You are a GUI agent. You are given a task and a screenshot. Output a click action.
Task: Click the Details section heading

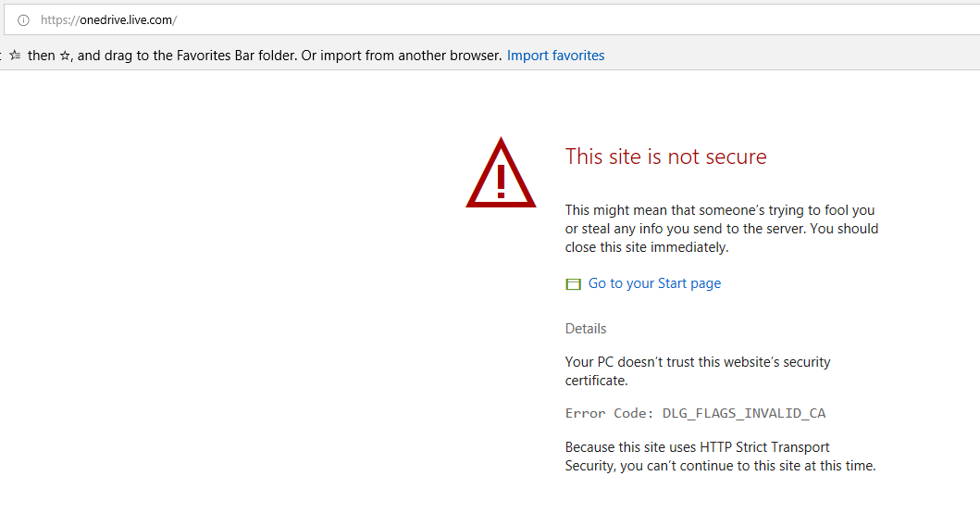point(586,329)
